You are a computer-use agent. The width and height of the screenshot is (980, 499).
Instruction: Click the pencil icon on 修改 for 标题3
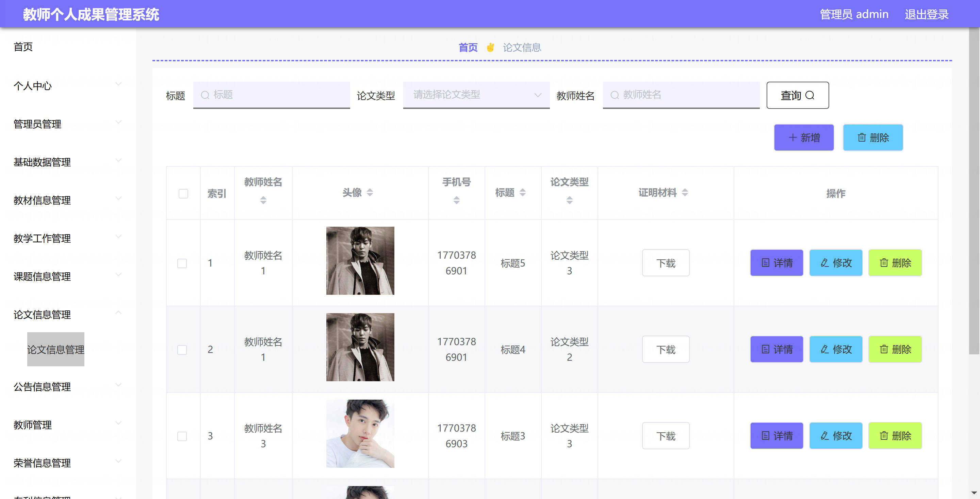point(825,435)
